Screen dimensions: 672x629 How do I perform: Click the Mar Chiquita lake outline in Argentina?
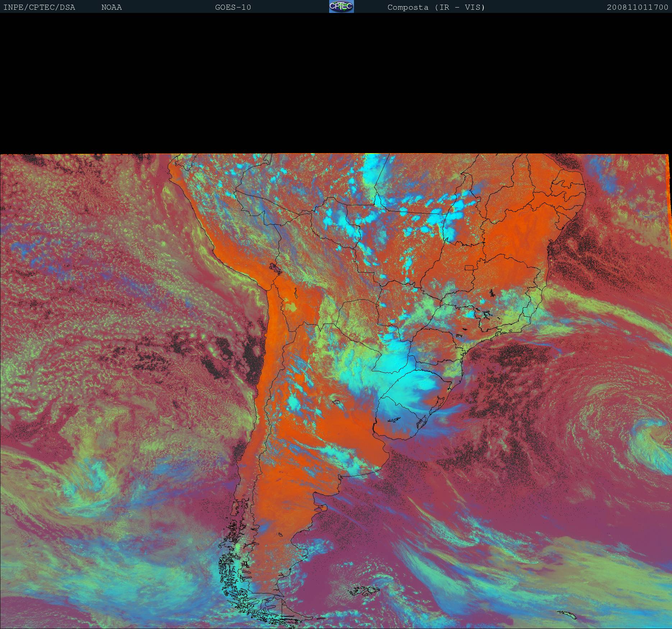[337, 402]
